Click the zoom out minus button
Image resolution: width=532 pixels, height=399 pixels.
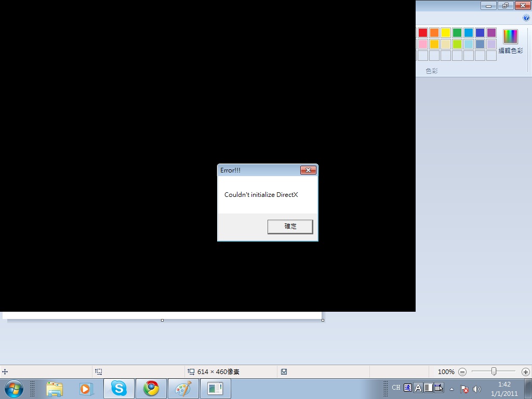[462, 372]
